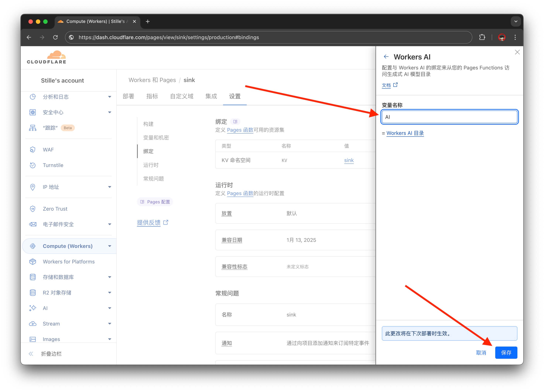Expand the R2 对象存储 menu arrow

[110, 293]
